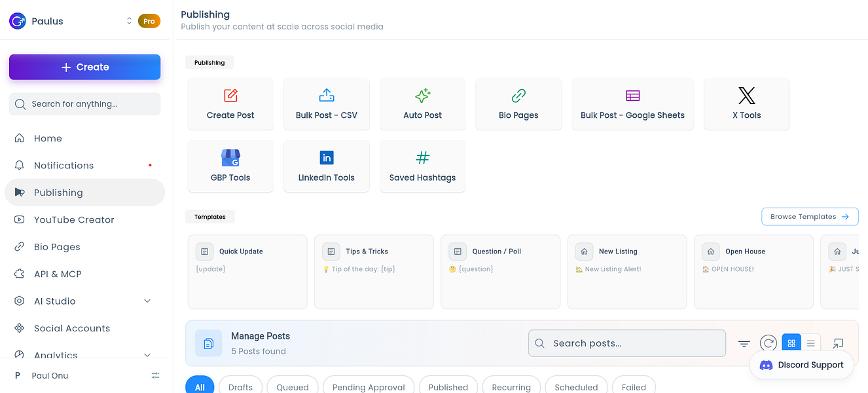Go to Home in sidebar
This screenshot has width=868, height=393.
pos(85,138)
